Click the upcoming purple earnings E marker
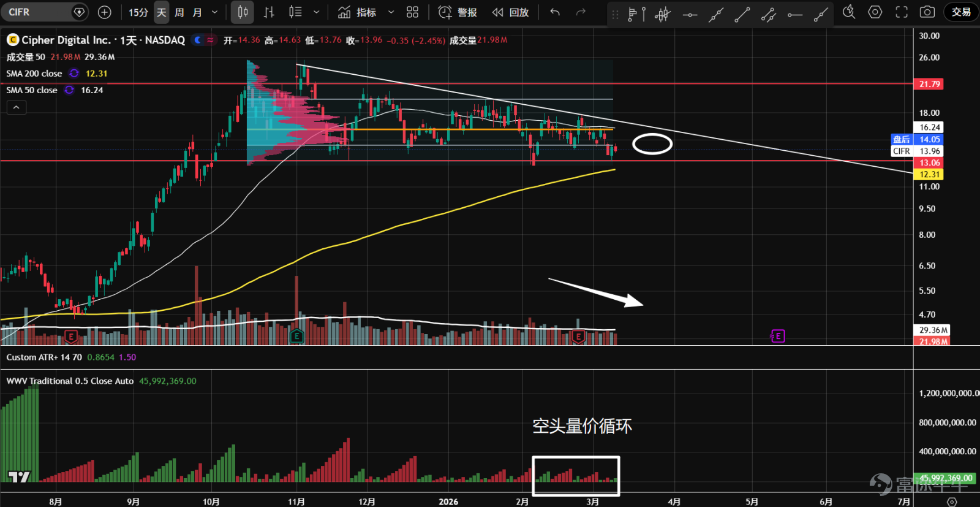 point(778,336)
